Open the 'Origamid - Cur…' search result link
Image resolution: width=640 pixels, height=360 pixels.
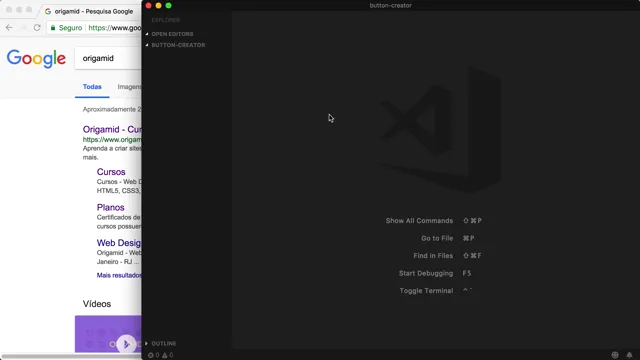(x=112, y=129)
